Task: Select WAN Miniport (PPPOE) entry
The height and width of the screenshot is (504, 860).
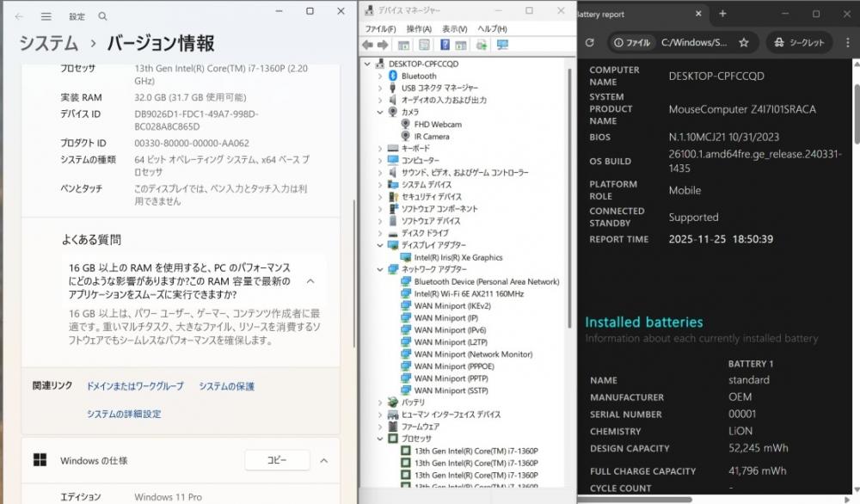Action: pos(454,366)
